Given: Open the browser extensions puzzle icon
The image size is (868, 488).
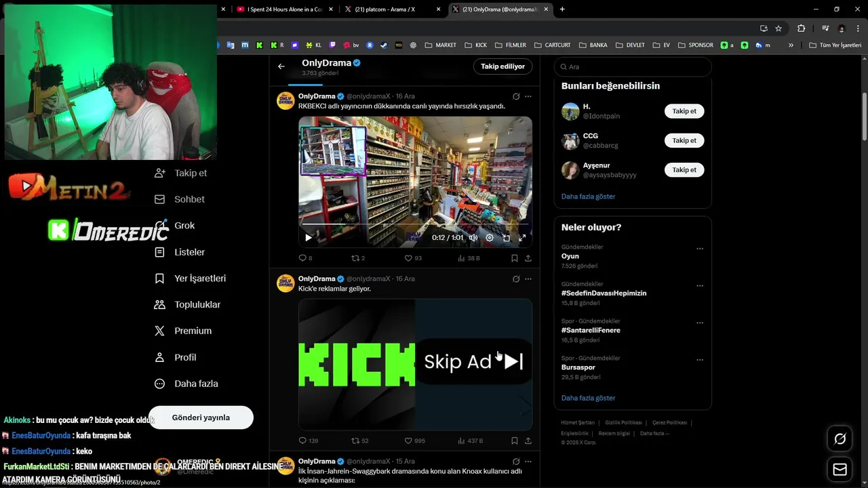Looking at the screenshot, I should click(801, 28).
